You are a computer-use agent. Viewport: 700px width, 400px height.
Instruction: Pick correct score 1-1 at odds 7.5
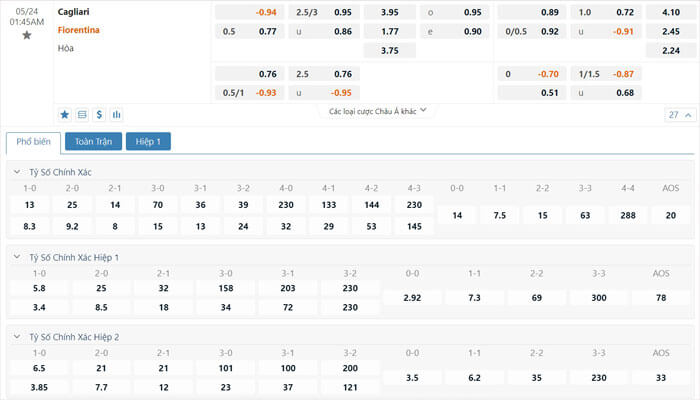pos(500,216)
